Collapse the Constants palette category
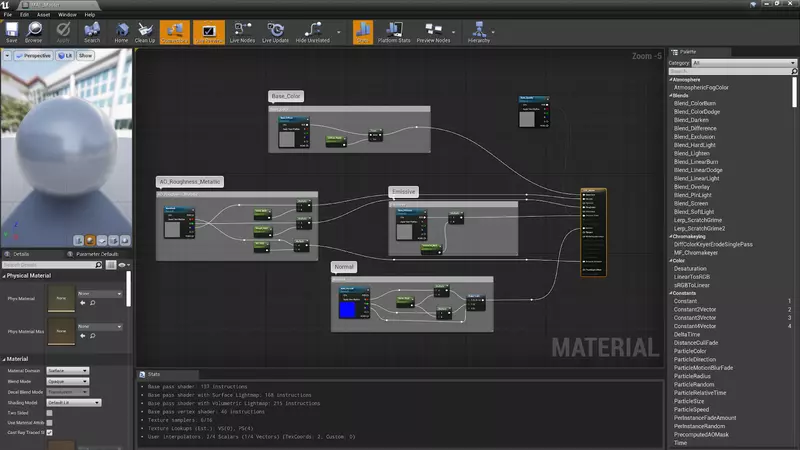Screen dimensions: 800x450 671,293
